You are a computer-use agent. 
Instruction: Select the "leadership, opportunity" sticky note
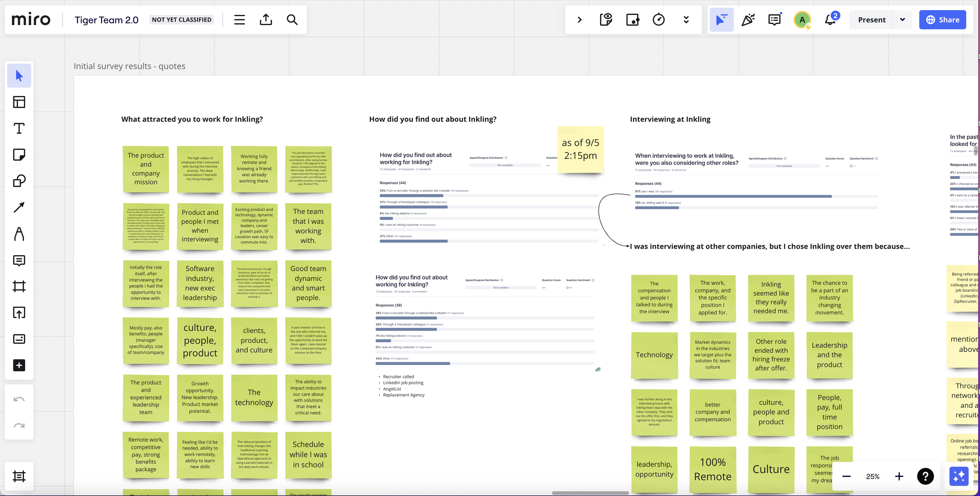coord(654,469)
